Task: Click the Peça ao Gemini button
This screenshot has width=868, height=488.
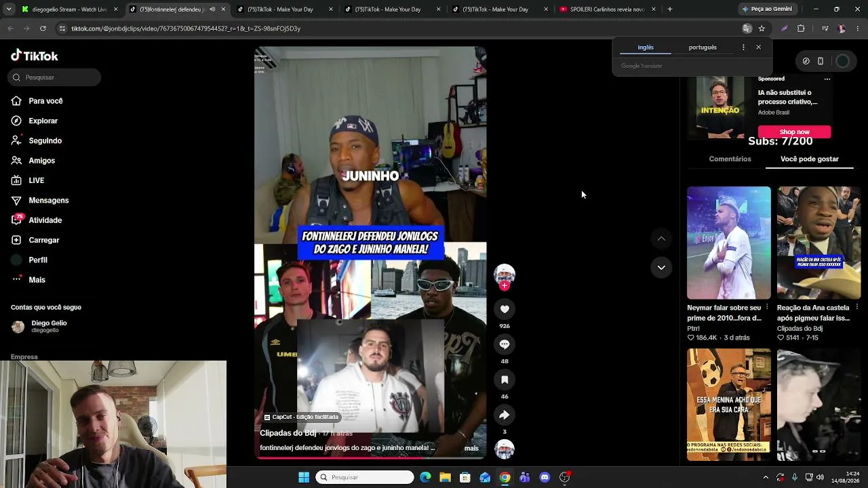Action: point(767,9)
